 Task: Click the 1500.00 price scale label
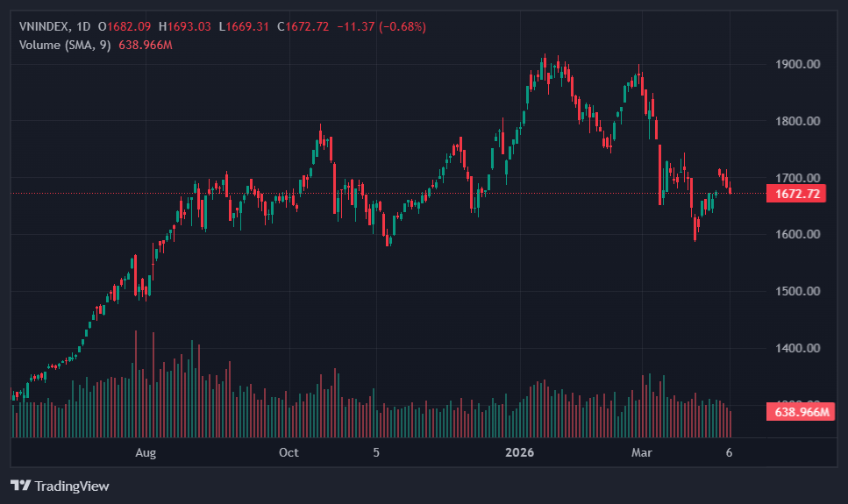click(797, 291)
